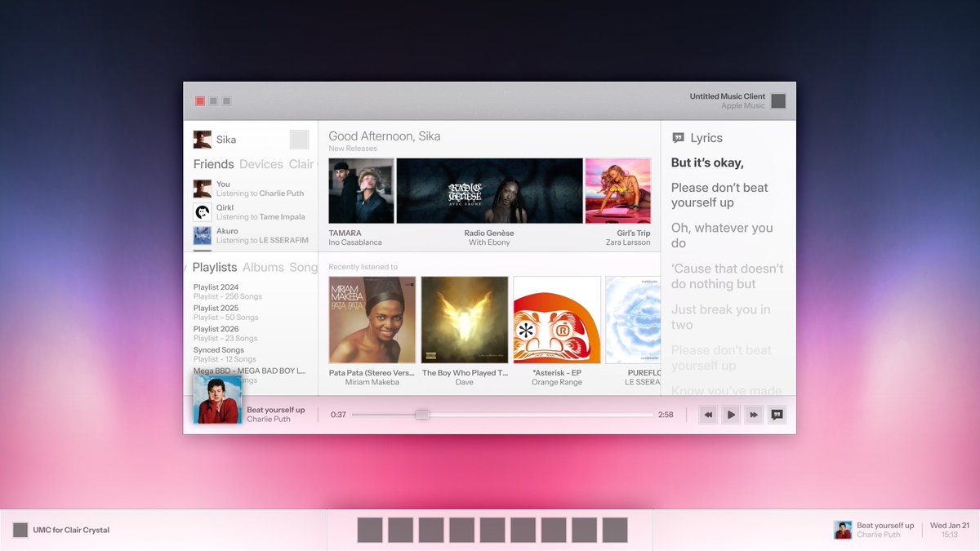Click the Miriam Makeba artist name
Viewport: 980px width, 551px height.
click(x=372, y=382)
